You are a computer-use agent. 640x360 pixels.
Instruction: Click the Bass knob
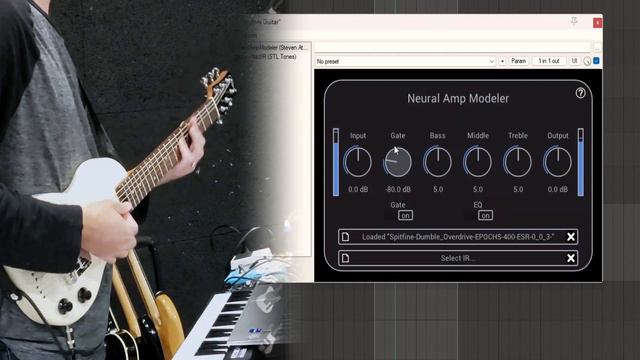coord(438,162)
